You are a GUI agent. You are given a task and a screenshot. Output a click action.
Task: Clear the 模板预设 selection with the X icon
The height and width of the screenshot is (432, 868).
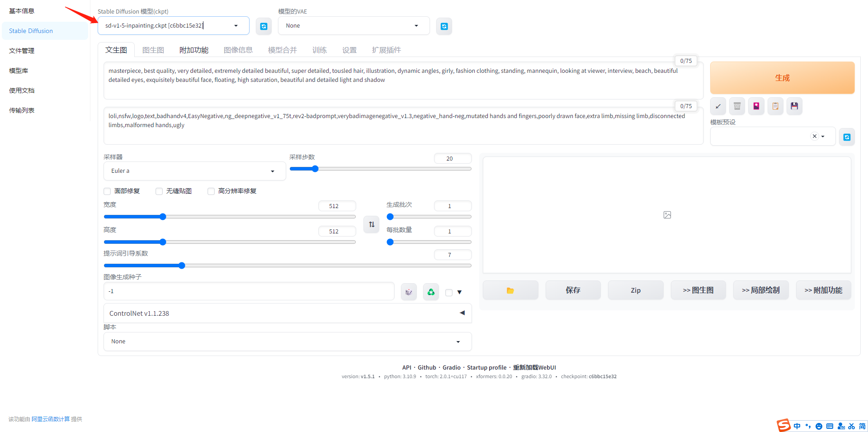click(815, 136)
